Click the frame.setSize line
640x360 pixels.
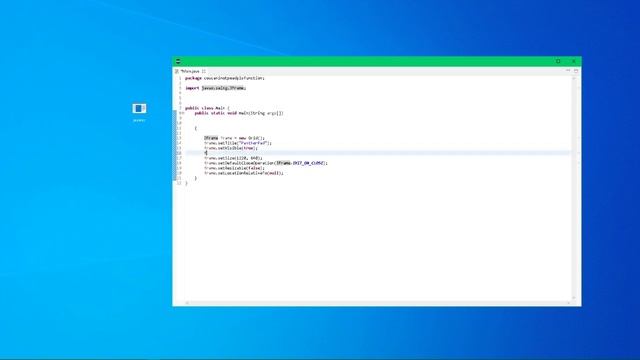click(233, 158)
